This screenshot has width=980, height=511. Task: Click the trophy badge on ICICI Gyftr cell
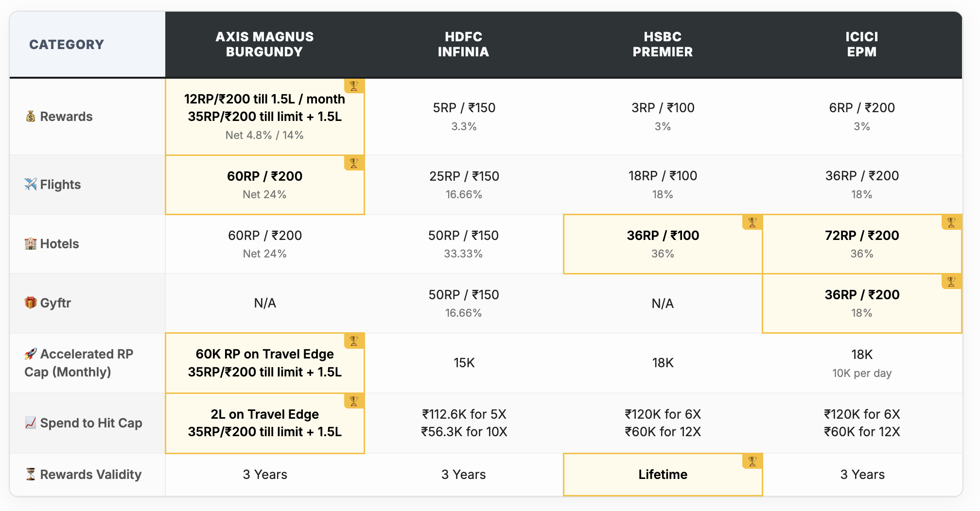pos(951,281)
